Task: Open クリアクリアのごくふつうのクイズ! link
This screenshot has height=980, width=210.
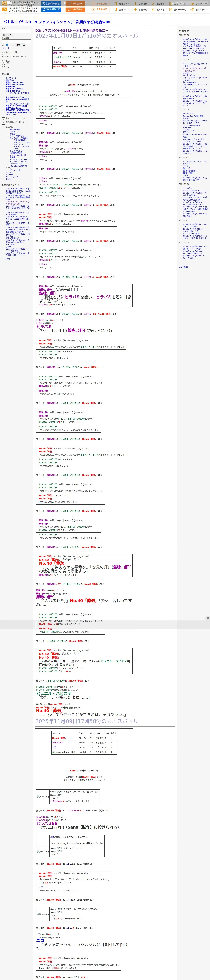Action: [x=195, y=163]
